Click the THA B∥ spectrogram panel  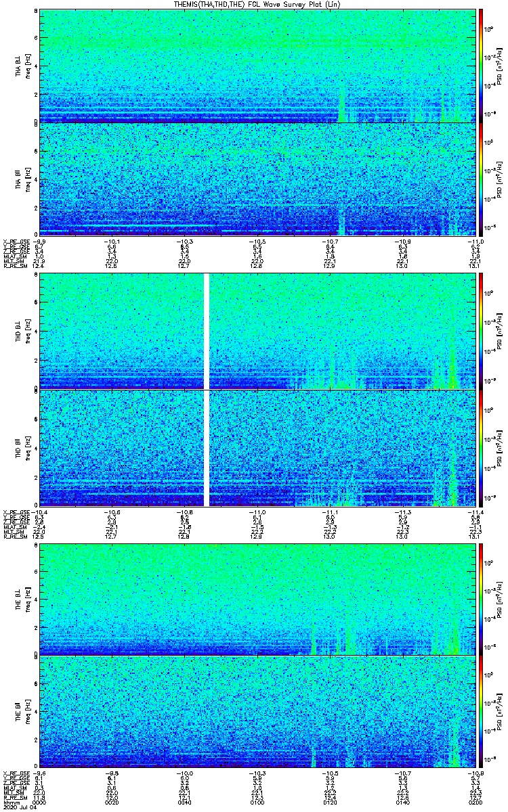[257, 179]
